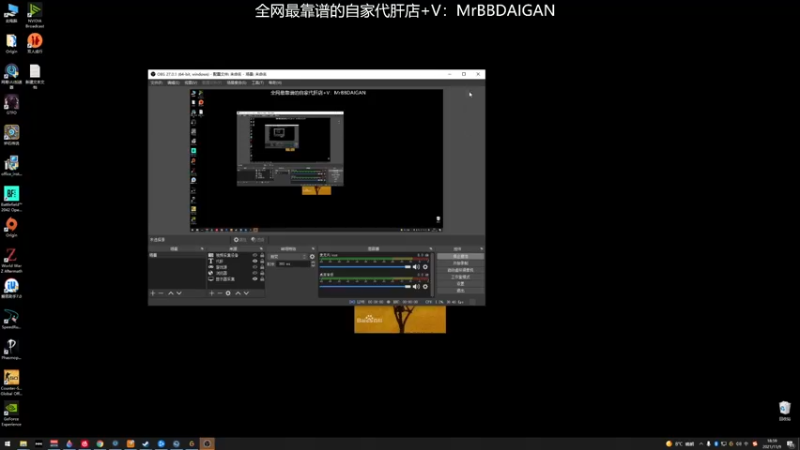This screenshot has height=450, width=800.
Task: Open the GTFO desktop shortcut
Action: click(11, 105)
